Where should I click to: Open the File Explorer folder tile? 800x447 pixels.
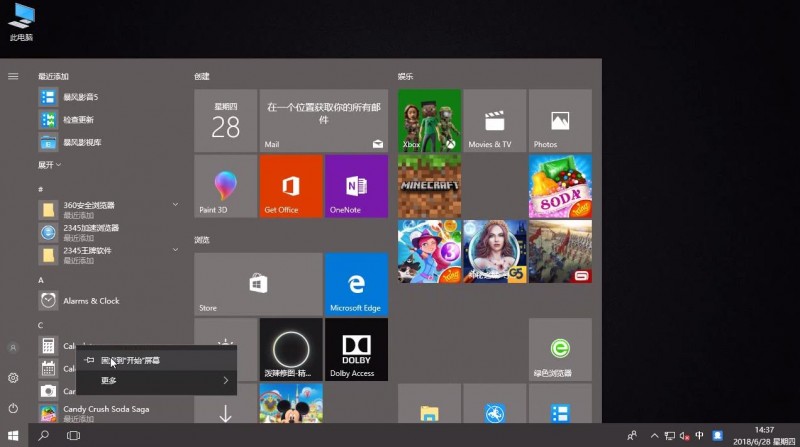(429, 403)
